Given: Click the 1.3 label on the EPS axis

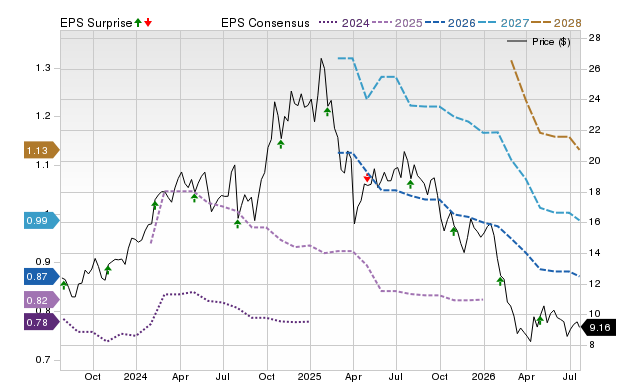Looking at the screenshot, I should pyautogui.click(x=43, y=68).
